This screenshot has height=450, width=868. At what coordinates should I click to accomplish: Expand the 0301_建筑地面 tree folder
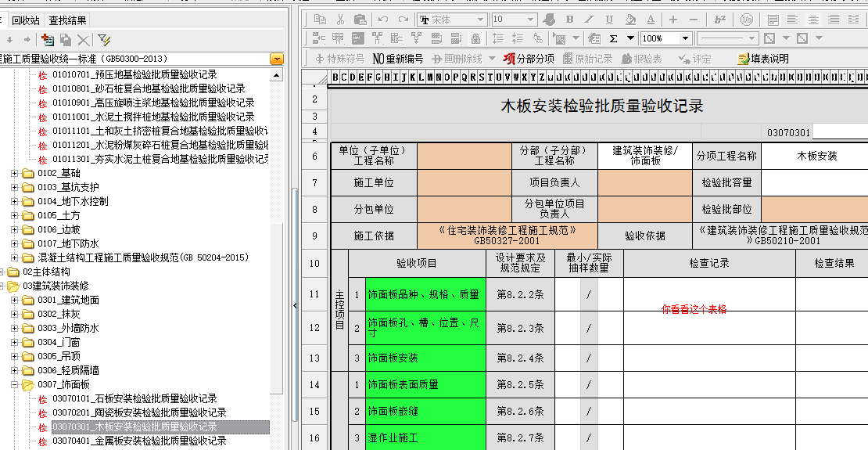[x=15, y=300]
